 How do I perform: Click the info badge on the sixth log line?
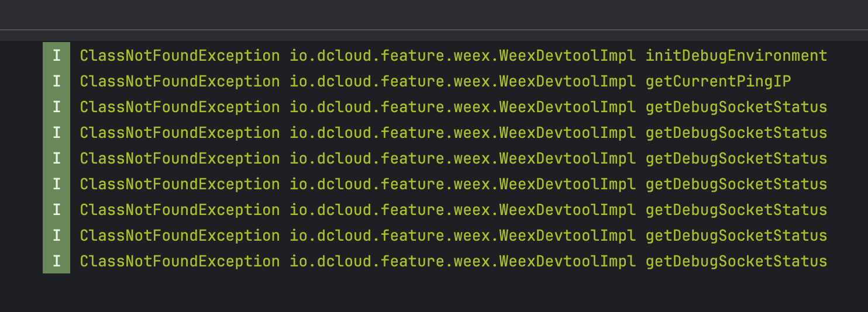click(56, 184)
